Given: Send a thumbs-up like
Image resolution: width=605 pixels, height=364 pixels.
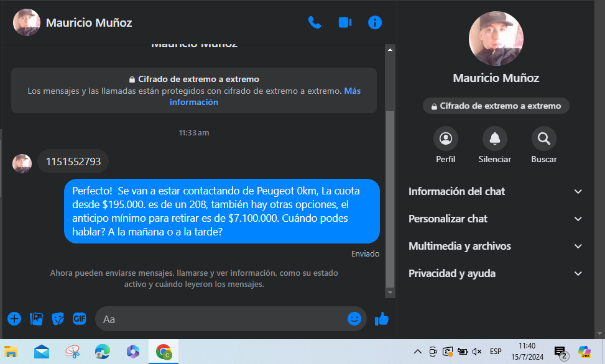Looking at the screenshot, I should pos(381,319).
